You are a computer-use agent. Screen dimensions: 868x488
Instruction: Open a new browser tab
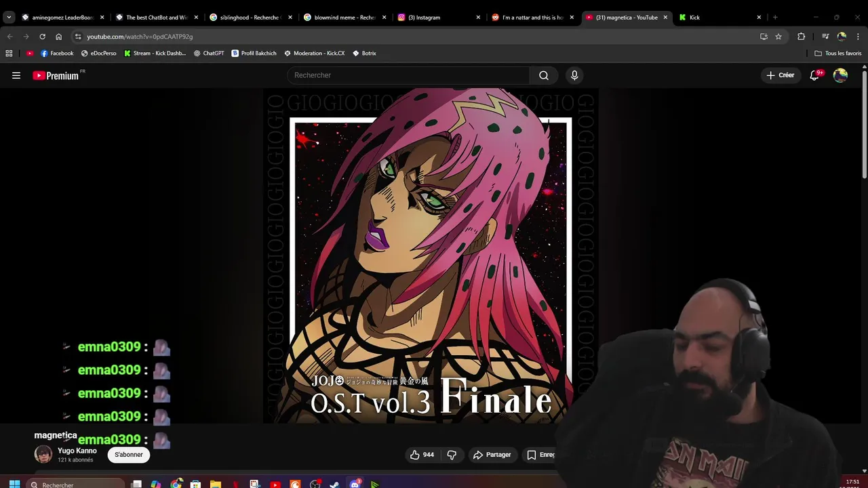click(775, 18)
